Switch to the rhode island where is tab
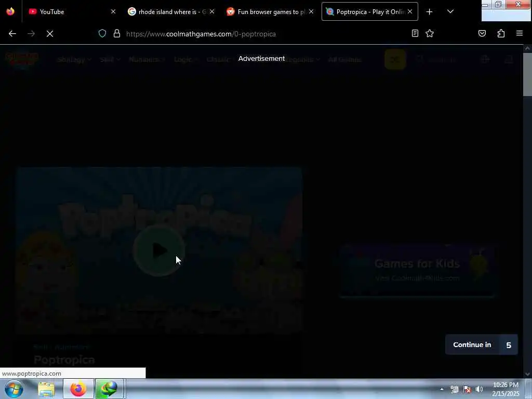The height and width of the screenshot is (399, 532). (167, 11)
